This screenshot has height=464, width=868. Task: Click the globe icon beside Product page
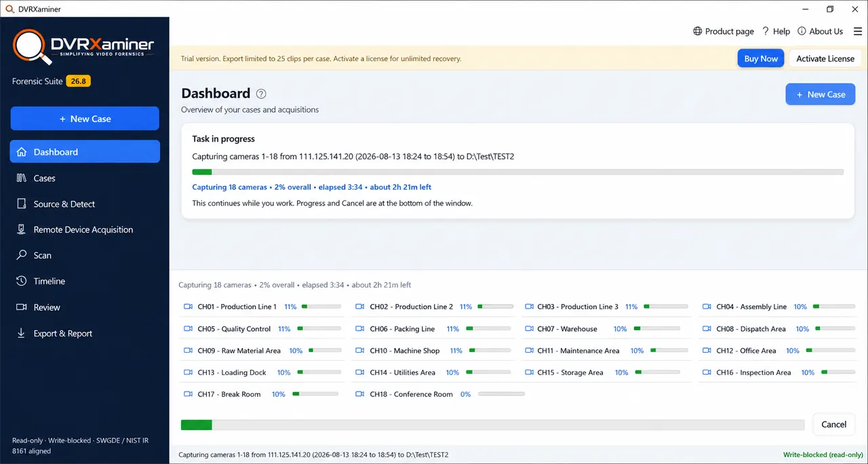click(697, 31)
